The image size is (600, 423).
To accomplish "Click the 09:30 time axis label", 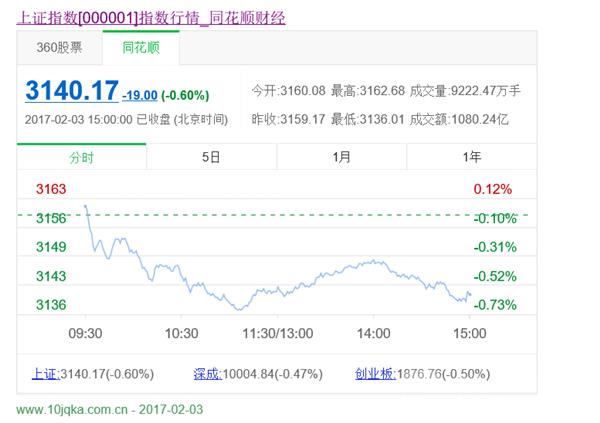I will (x=85, y=333).
